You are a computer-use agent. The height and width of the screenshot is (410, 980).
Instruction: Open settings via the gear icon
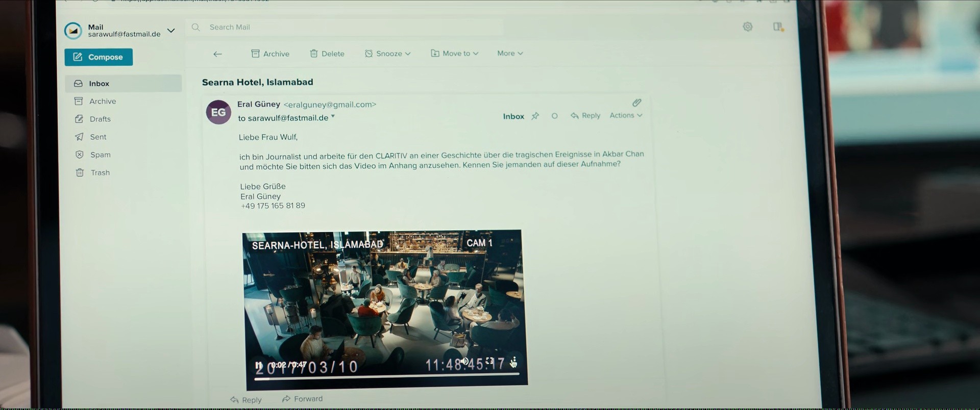747,27
